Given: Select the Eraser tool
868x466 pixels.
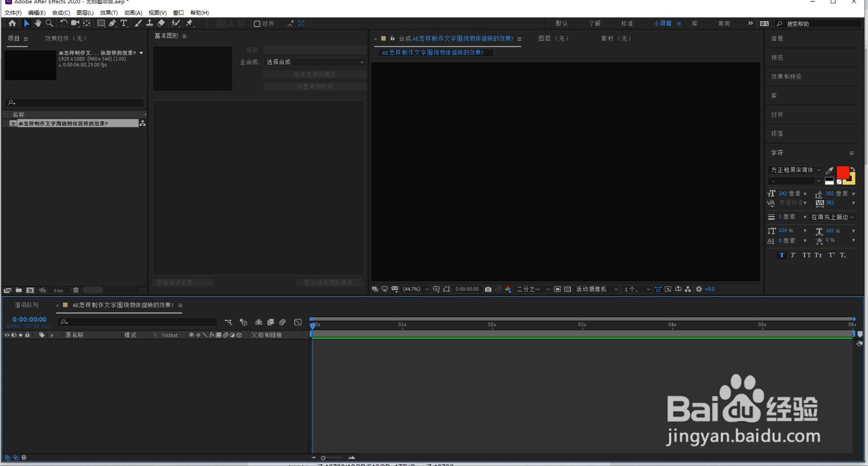Looking at the screenshot, I should (161, 23).
